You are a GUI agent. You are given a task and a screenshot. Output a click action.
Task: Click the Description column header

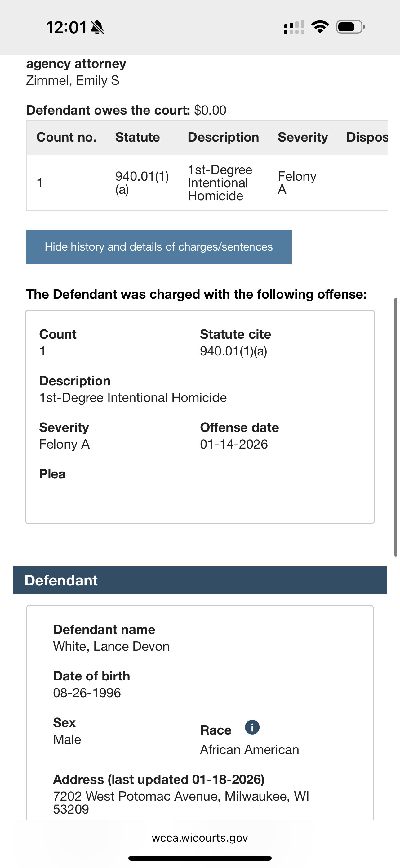[223, 137]
